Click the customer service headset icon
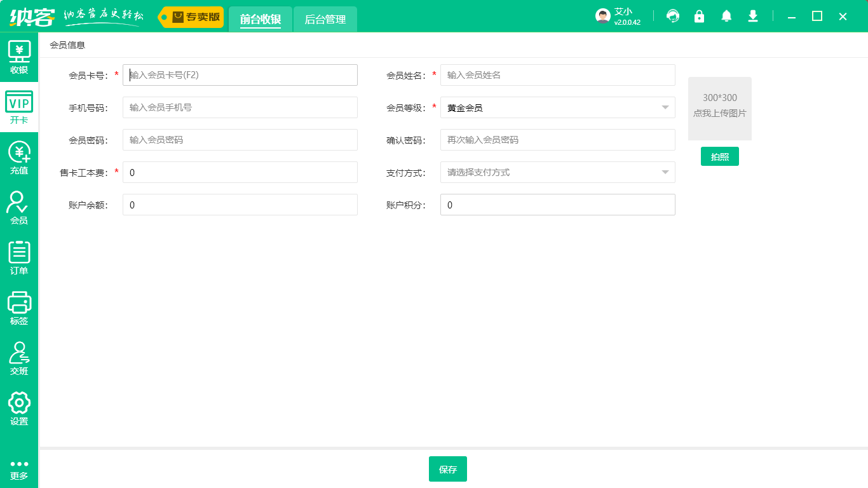The width and height of the screenshot is (868, 488). coord(673,17)
